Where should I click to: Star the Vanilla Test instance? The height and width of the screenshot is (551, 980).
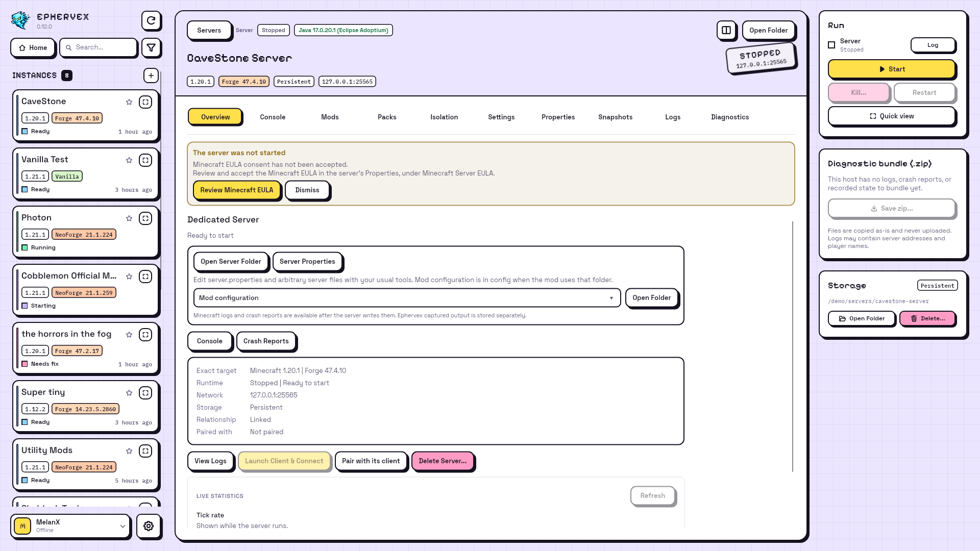[x=129, y=160]
